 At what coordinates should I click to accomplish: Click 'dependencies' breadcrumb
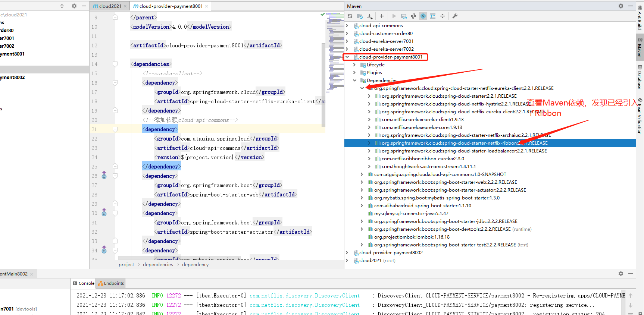(x=158, y=265)
